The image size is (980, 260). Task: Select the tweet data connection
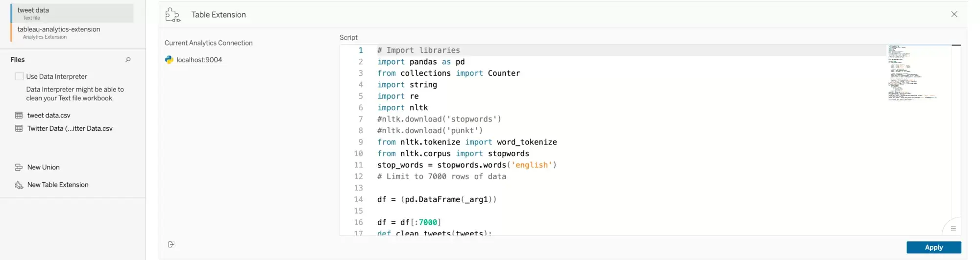point(72,13)
